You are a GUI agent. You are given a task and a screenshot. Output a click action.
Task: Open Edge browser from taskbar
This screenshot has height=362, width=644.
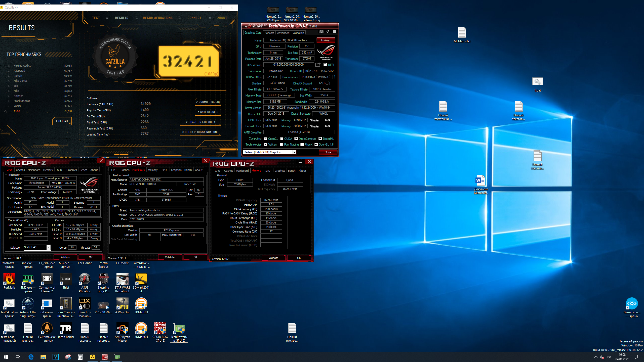coord(31,357)
